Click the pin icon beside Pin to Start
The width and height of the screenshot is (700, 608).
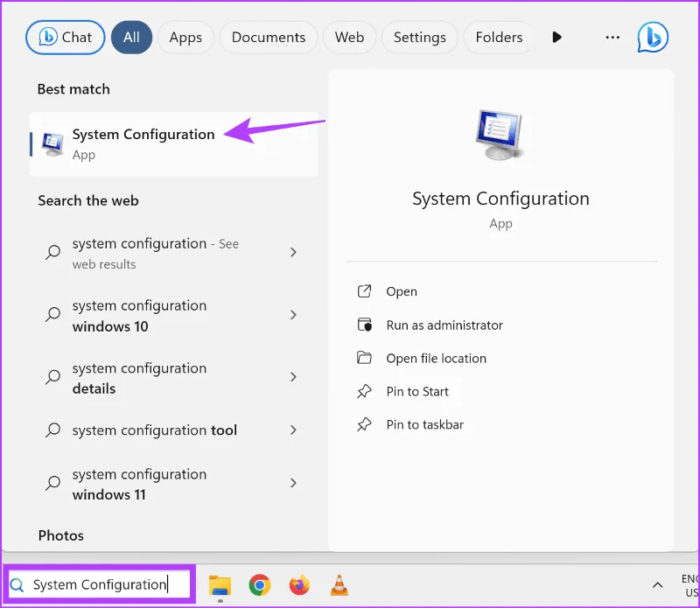364,391
